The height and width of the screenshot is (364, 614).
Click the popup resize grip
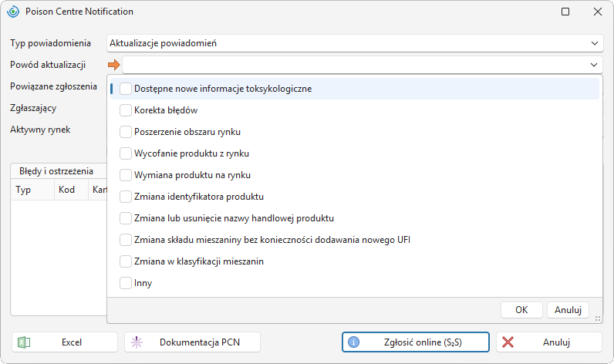(598, 318)
